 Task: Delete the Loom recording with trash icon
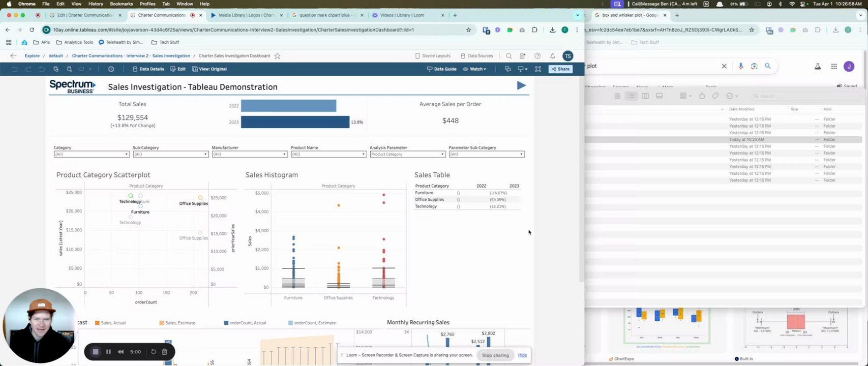(164, 352)
